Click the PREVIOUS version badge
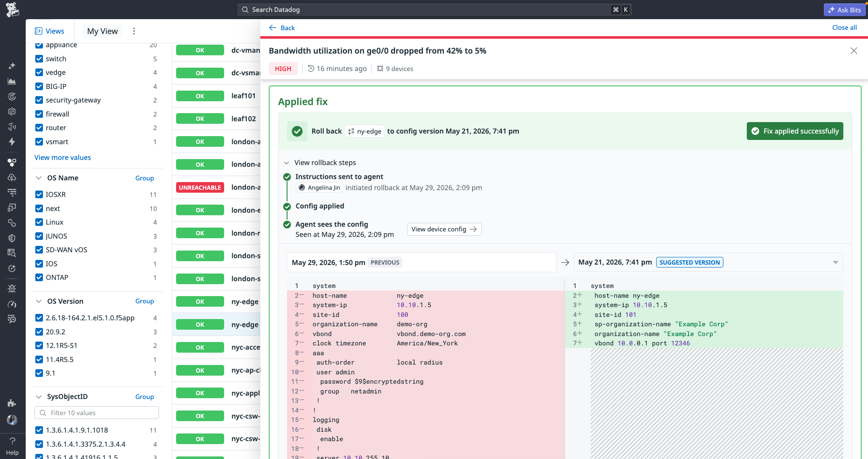This screenshot has width=868, height=459. (x=385, y=262)
